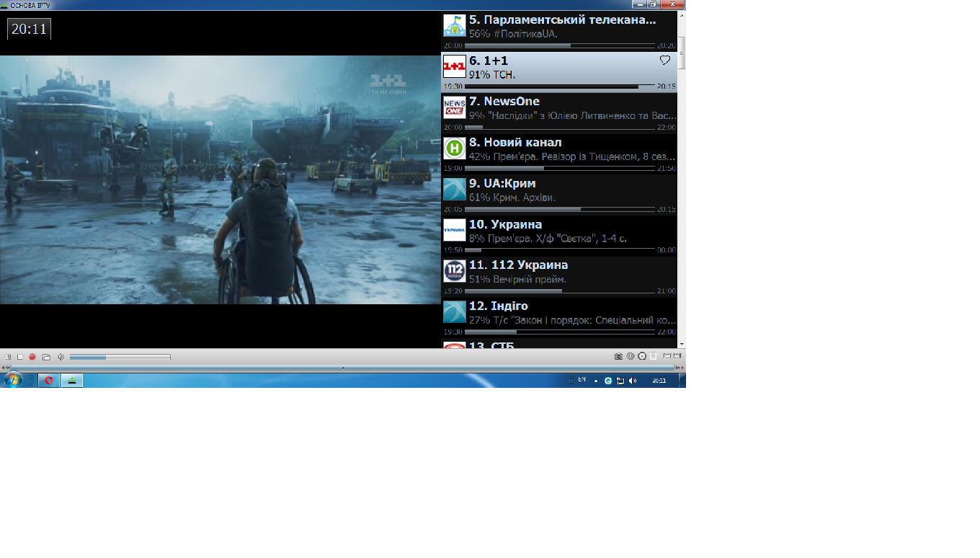Mute audio via the player's speaker icon

61,357
